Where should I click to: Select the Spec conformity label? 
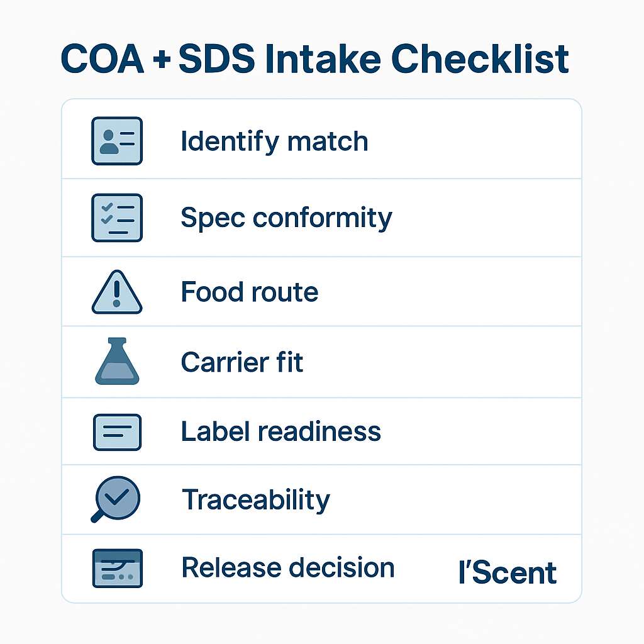pyautogui.click(x=286, y=218)
